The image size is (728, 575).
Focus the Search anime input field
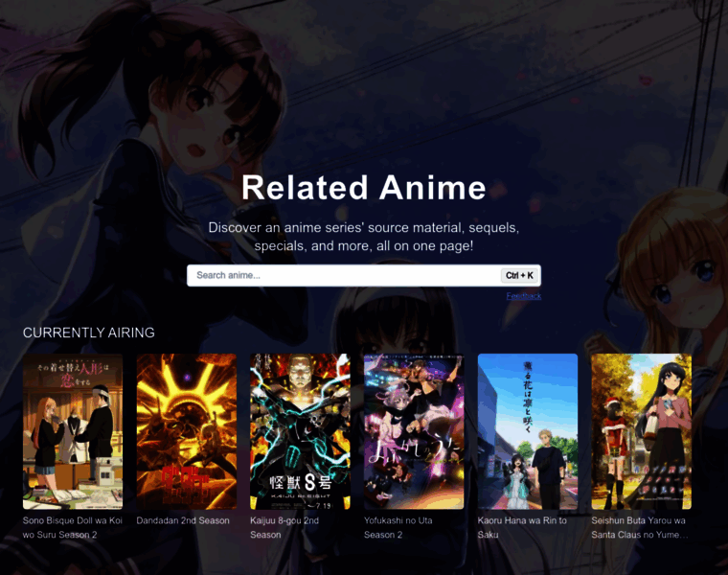(364, 275)
